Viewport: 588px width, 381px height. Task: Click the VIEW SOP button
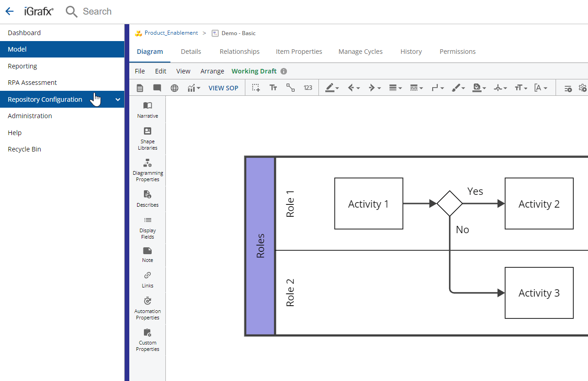coord(223,88)
